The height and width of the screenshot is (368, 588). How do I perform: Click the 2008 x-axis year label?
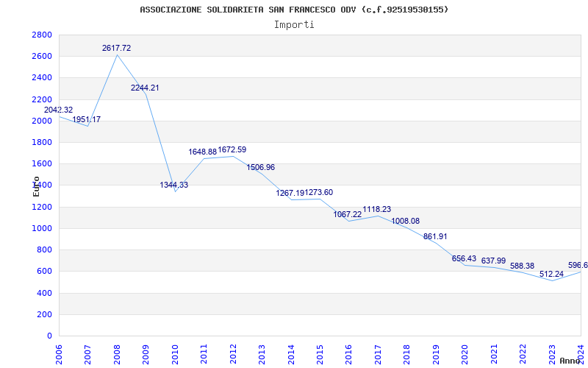[117, 355]
